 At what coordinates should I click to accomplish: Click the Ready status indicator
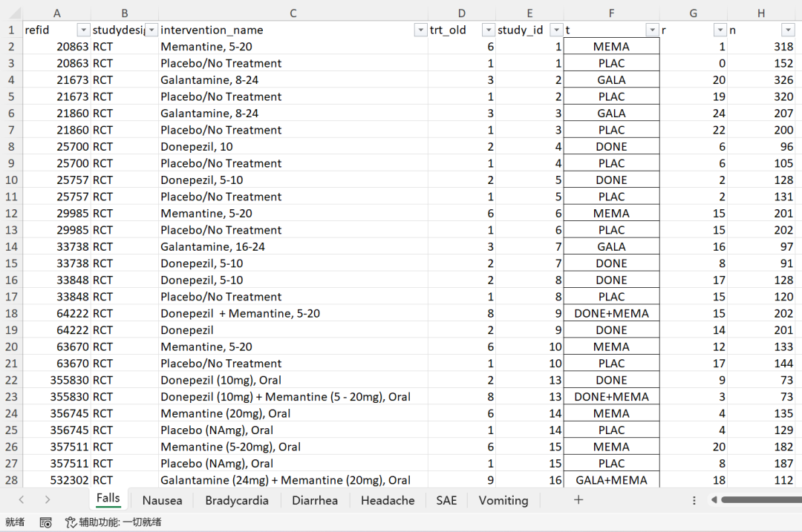coord(15,522)
